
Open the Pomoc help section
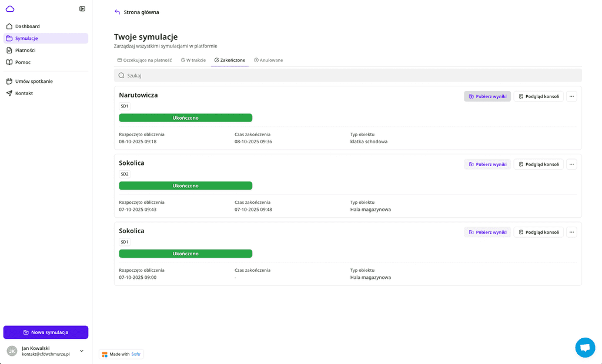(23, 62)
